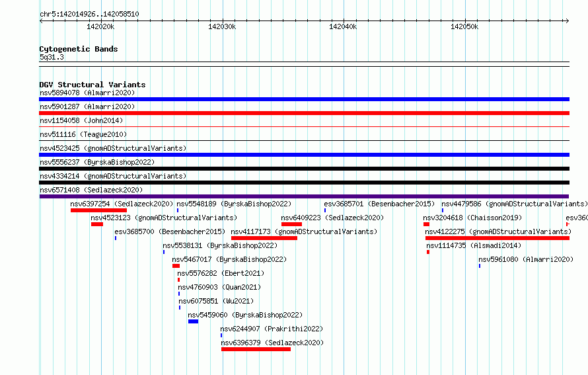Select the black bar under nsv5556237
588x375 pixels.
tap(304, 169)
